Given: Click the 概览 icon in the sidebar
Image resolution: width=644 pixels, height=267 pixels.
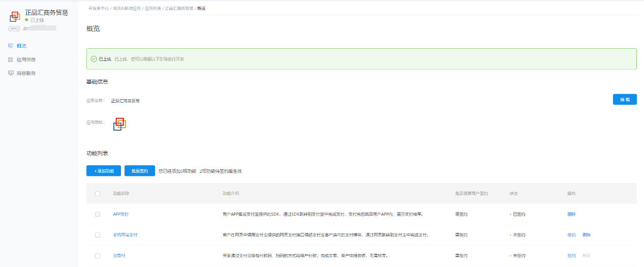Looking at the screenshot, I should 11,46.
